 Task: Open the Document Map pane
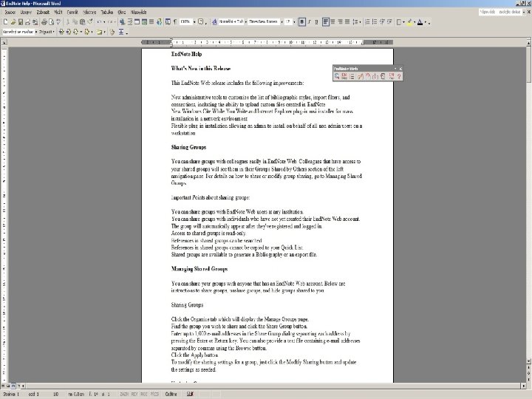tap(168, 22)
